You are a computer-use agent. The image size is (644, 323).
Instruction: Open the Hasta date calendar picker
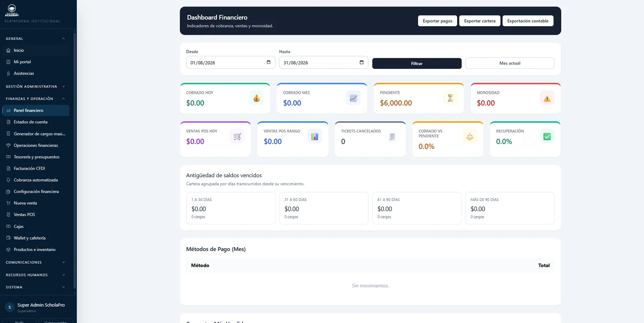tap(361, 62)
